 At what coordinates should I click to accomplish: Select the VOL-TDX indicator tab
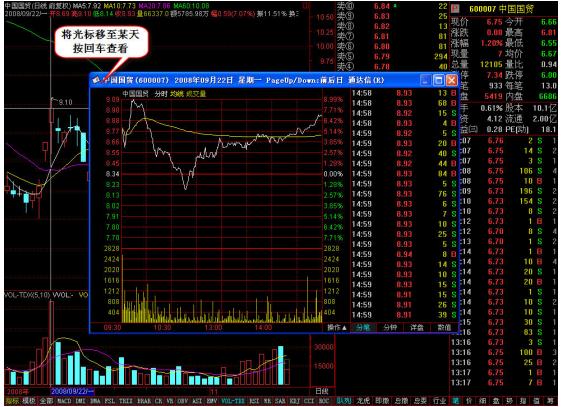click(233, 401)
